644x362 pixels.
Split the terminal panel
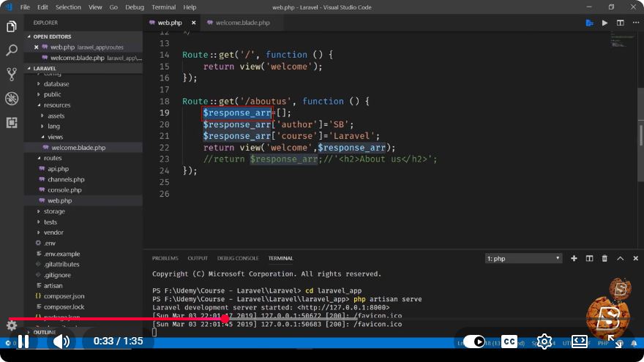[589, 258]
